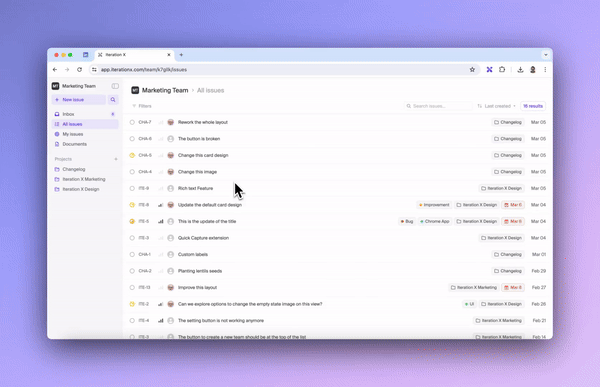
Task: Collapse the sidebar with the panel toggle icon
Action: click(x=115, y=86)
